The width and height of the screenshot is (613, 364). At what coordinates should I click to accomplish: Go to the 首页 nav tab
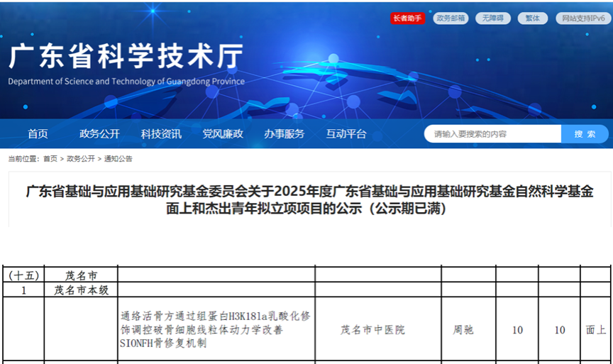[x=38, y=133]
